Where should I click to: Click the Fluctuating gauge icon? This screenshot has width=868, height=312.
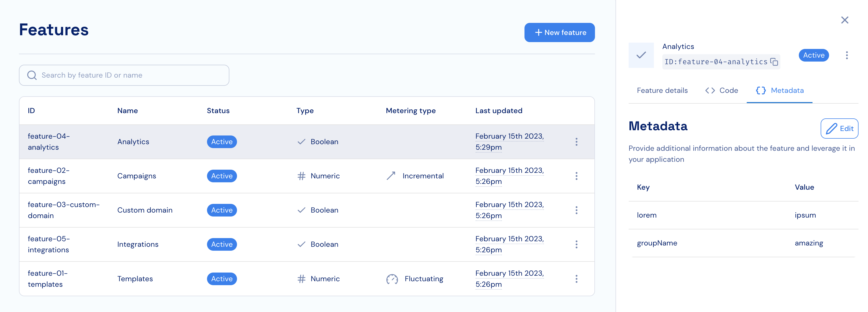point(392,279)
